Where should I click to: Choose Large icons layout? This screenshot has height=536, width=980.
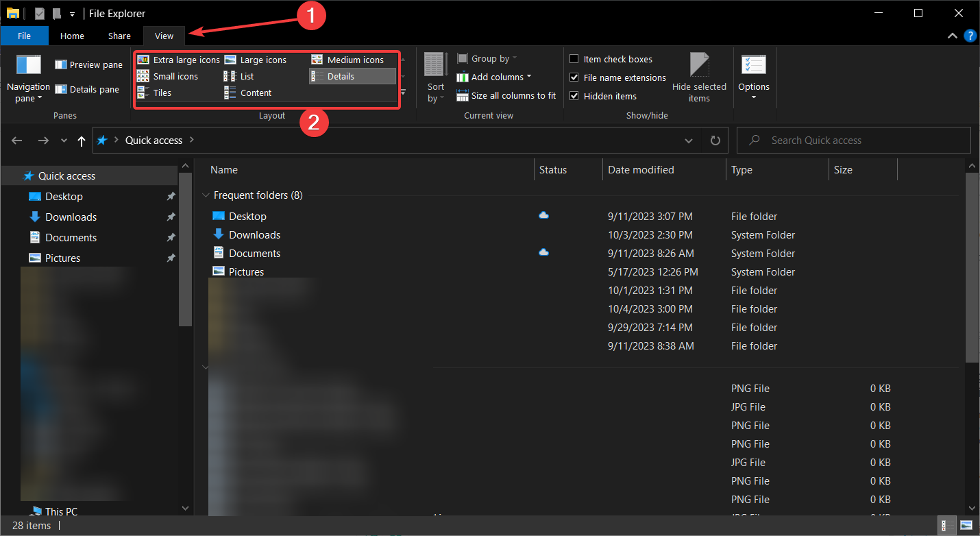[256, 60]
